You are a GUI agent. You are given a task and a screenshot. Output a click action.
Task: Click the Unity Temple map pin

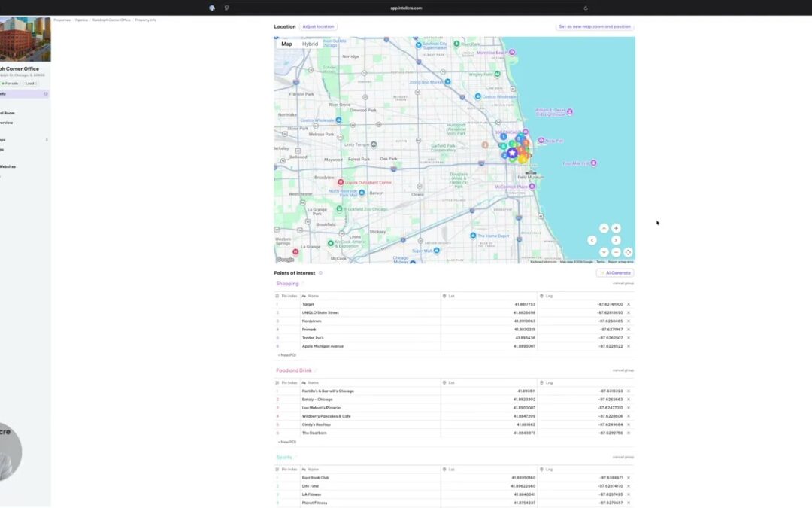374,144
